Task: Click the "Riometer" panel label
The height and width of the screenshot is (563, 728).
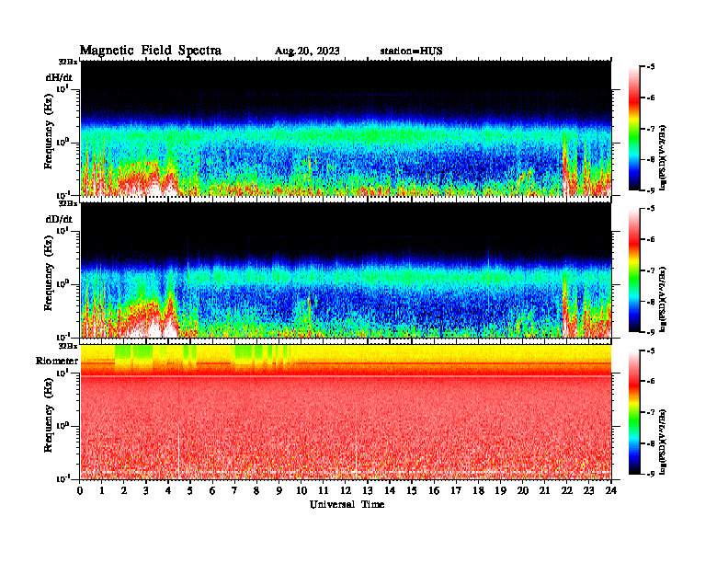Action: click(57, 361)
